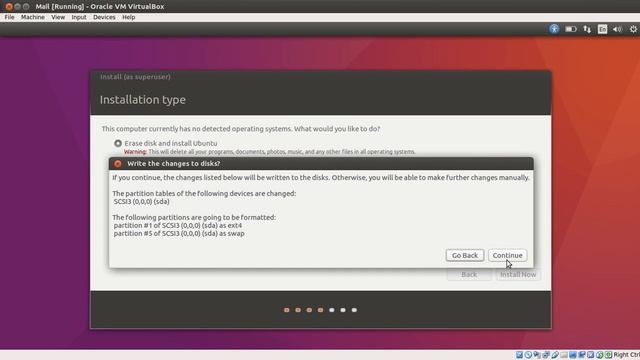Open the battery indicator in top panel
The image size is (640, 360).
coord(571,29)
